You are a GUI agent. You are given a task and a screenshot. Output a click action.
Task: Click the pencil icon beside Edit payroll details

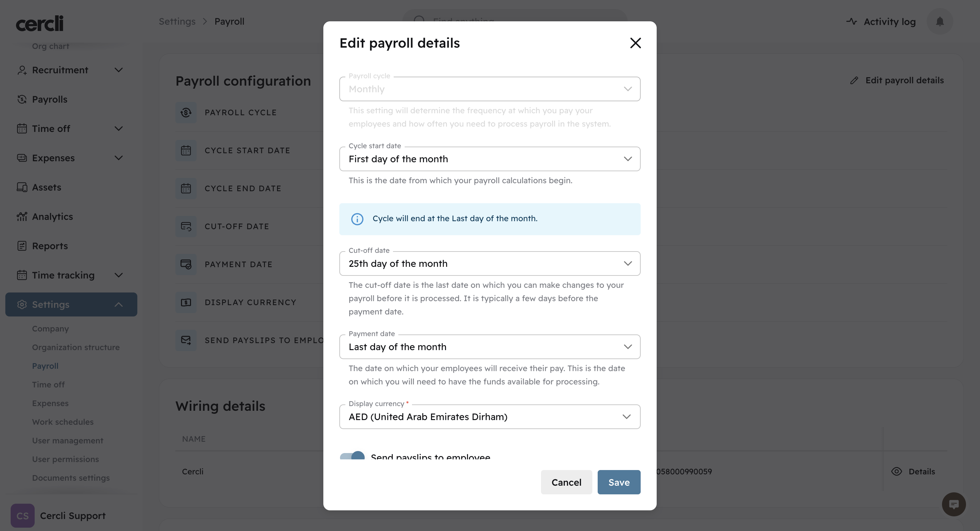point(854,80)
